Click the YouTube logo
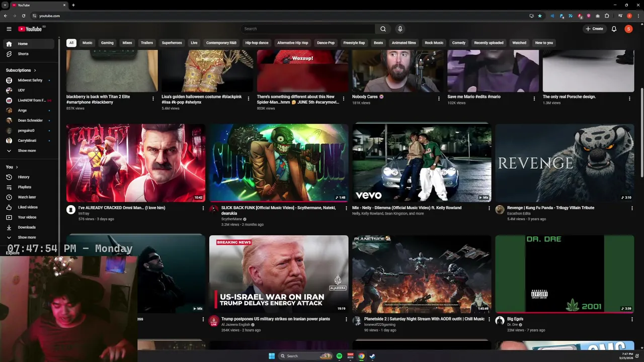The image size is (644, 362). [x=30, y=29]
